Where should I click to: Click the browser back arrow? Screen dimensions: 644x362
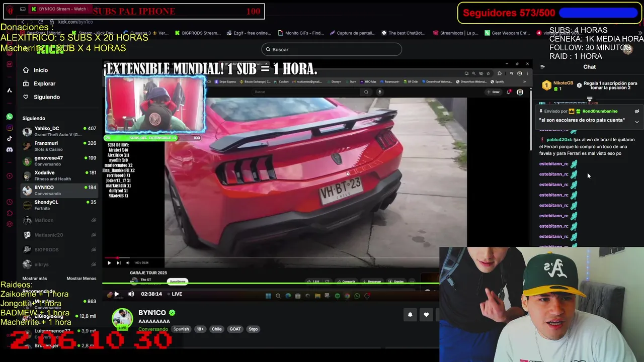(23, 22)
